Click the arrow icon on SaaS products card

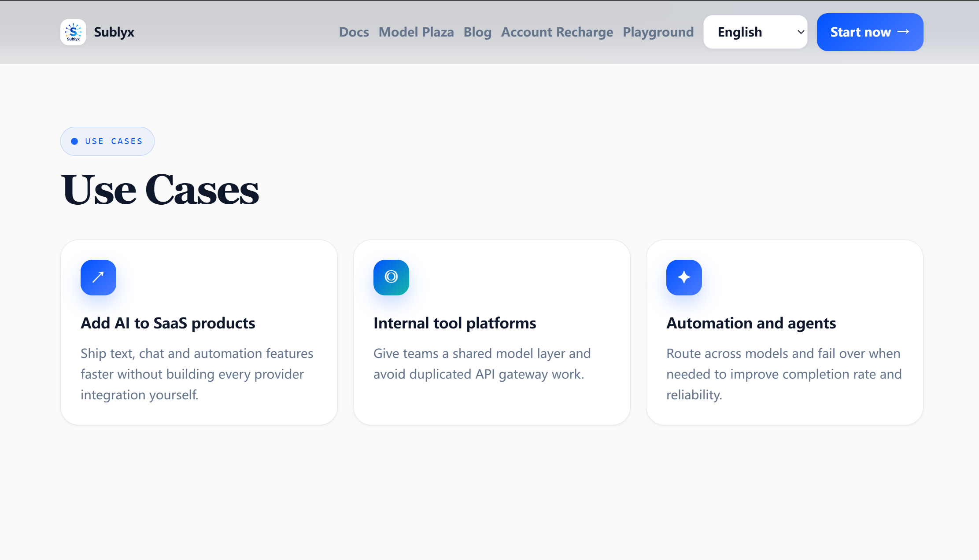(98, 277)
